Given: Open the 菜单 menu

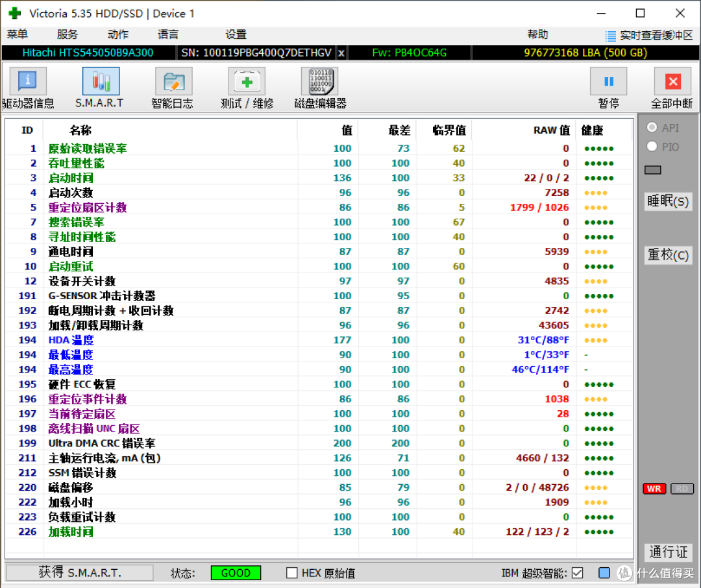Looking at the screenshot, I should tap(18, 34).
